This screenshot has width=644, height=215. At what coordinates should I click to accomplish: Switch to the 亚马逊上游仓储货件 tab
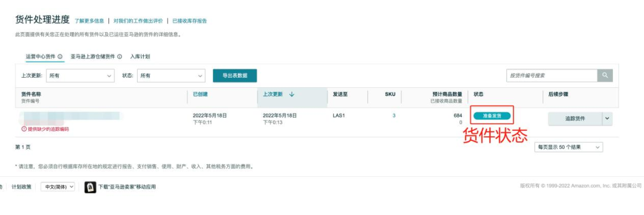(93, 57)
